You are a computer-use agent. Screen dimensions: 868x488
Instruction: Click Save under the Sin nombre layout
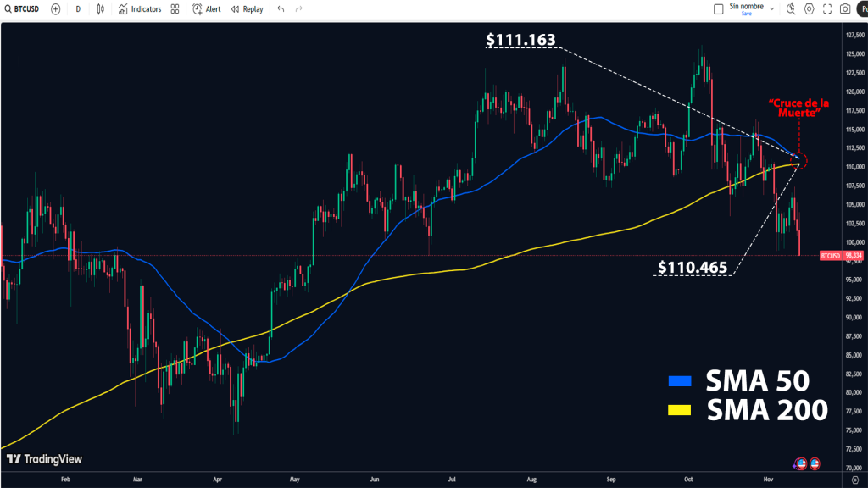pyautogui.click(x=746, y=14)
